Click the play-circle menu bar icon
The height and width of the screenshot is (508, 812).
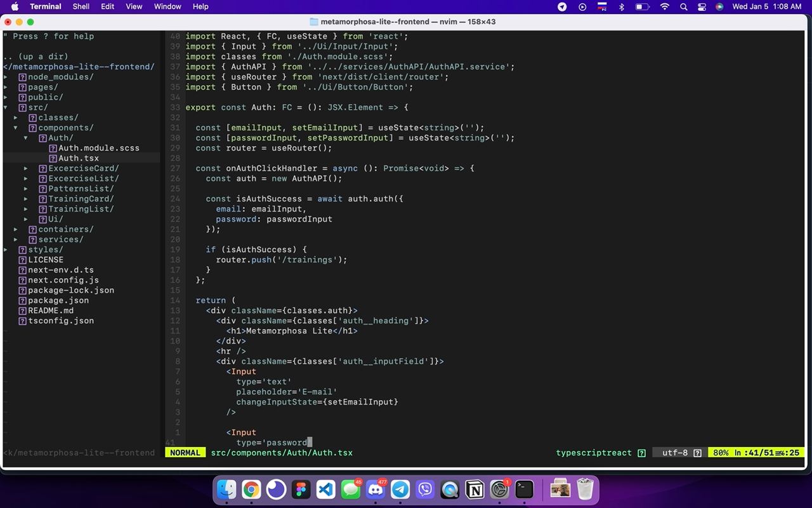click(582, 6)
